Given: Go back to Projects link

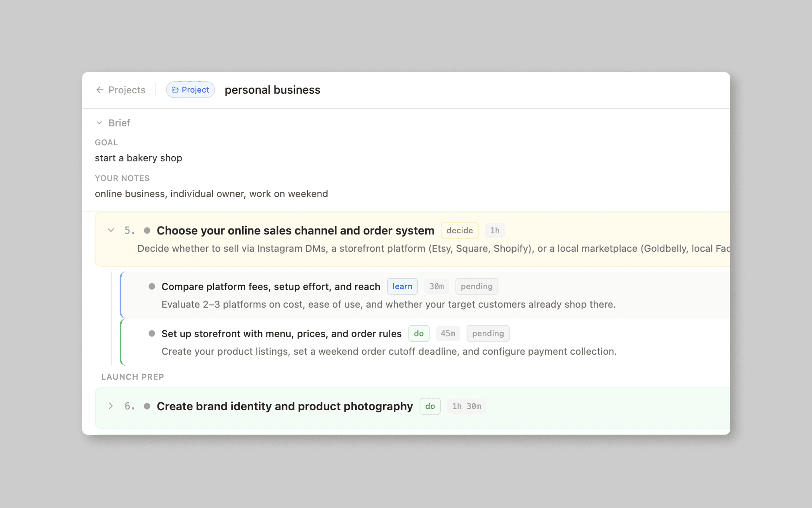Looking at the screenshot, I should (x=127, y=90).
